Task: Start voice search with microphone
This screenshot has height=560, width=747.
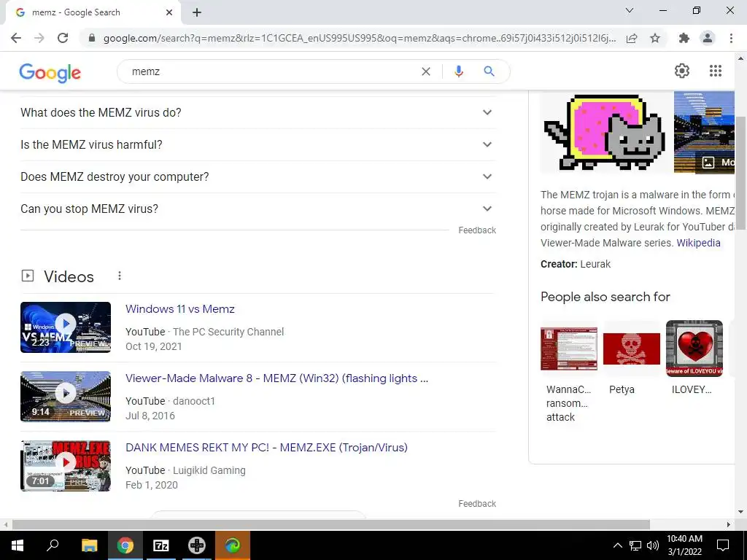Action: pyautogui.click(x=458, y=71)
